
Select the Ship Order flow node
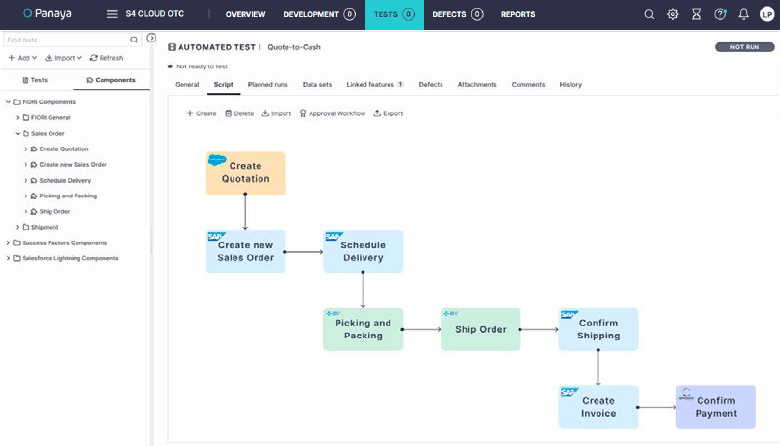(481, 329)
